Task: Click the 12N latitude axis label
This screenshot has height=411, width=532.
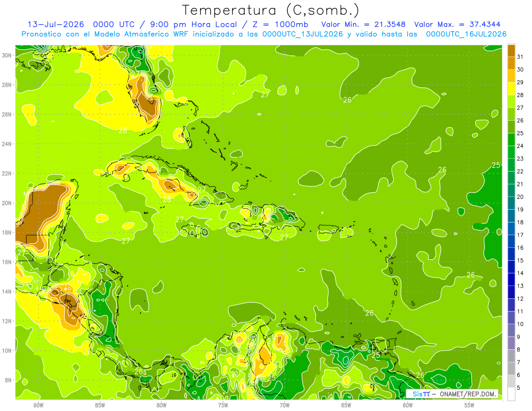Action: pyautogui.click(x=7, y=321)
